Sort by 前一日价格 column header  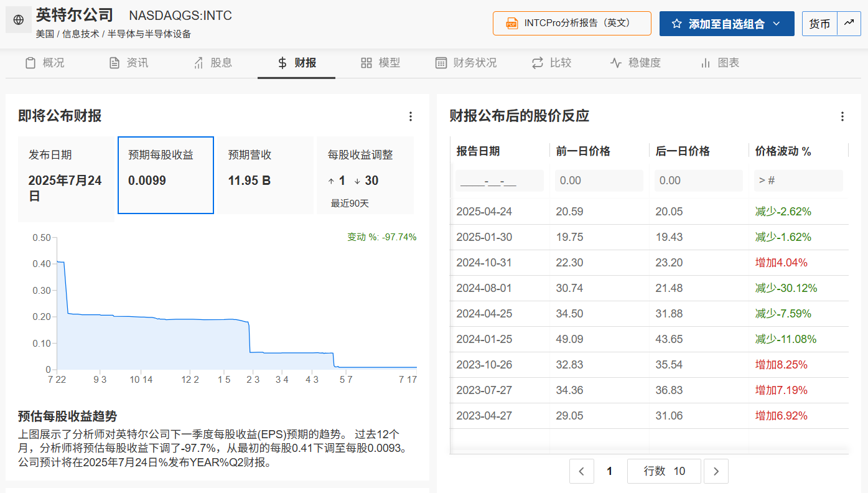click(583, 151)
